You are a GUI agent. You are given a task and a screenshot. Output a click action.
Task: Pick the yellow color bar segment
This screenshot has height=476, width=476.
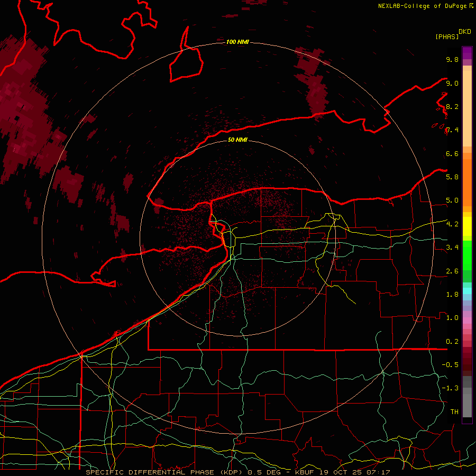pyautogui.click(x=467, y=226)
